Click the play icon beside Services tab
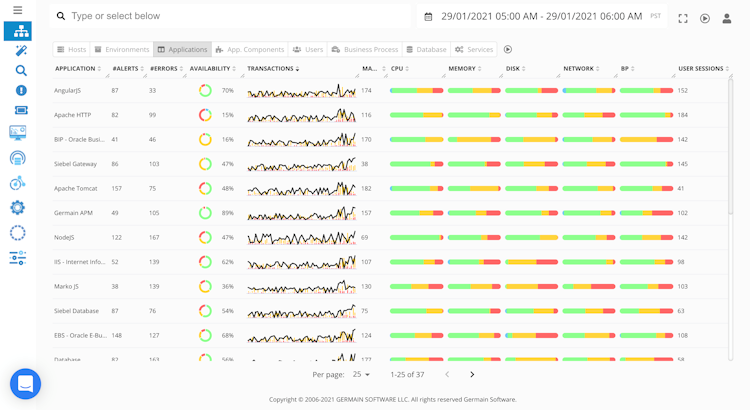Viewport: 750px width, 410px height. click(x=508, y=49)
